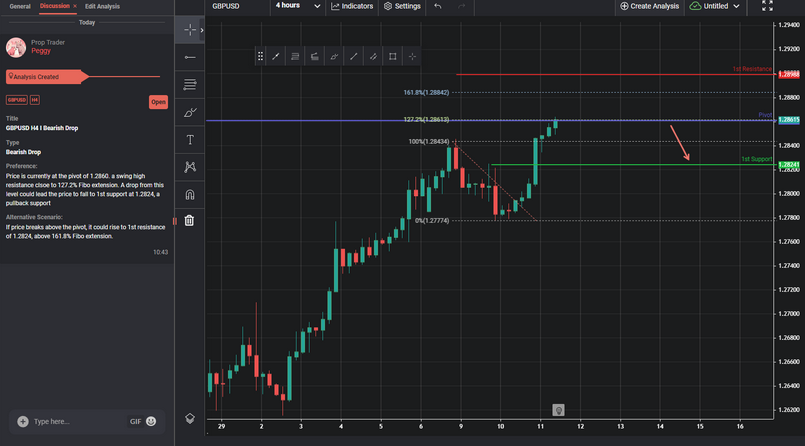Switch to the General tab
Screen dimensions: 805x446
pyautogui.click(x=20, y=7)
